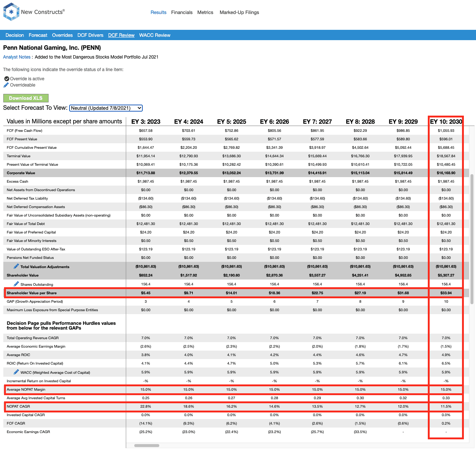Open the Analyst Notes link
The height and width of the screenshot is (450, 476).
(17, 57)
